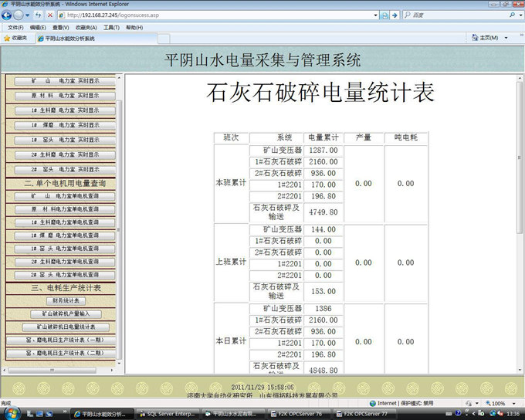
Task: Open the Windows Start orb
Action: (x=11, y=413)
